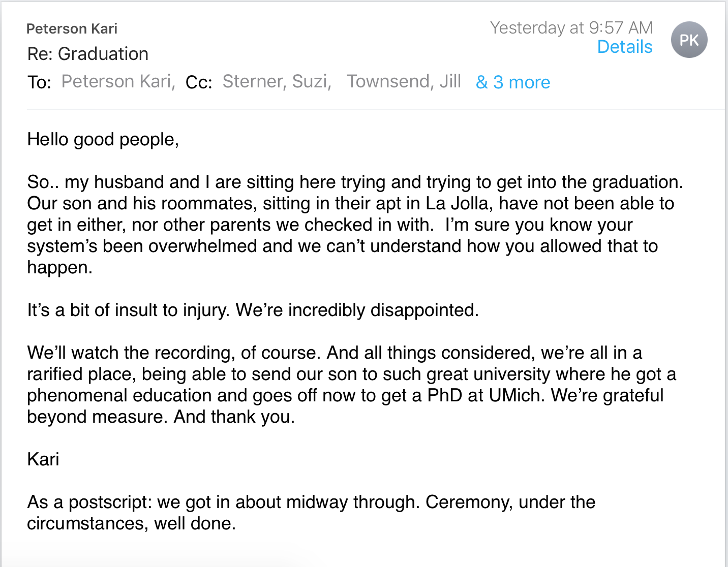Click the PK sender avatar
Viewport: 728px width, 567px height.
click(x=689, y=40)
